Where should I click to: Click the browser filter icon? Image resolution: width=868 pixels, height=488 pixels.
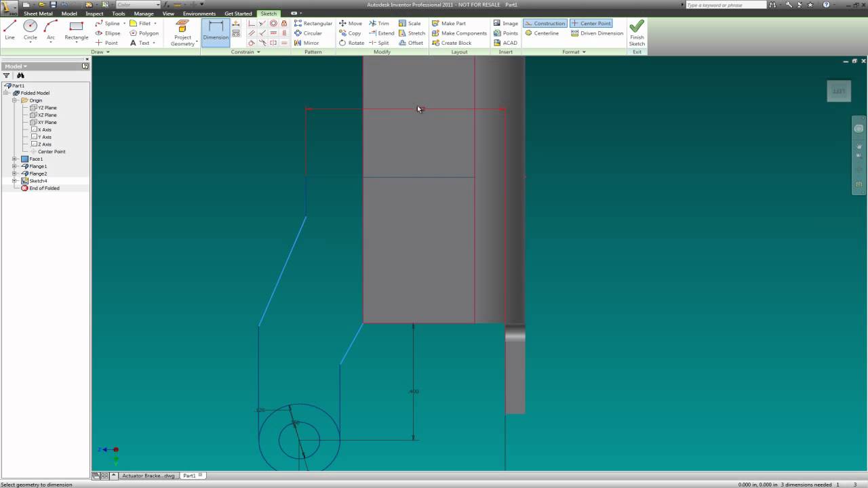(7, 76)
